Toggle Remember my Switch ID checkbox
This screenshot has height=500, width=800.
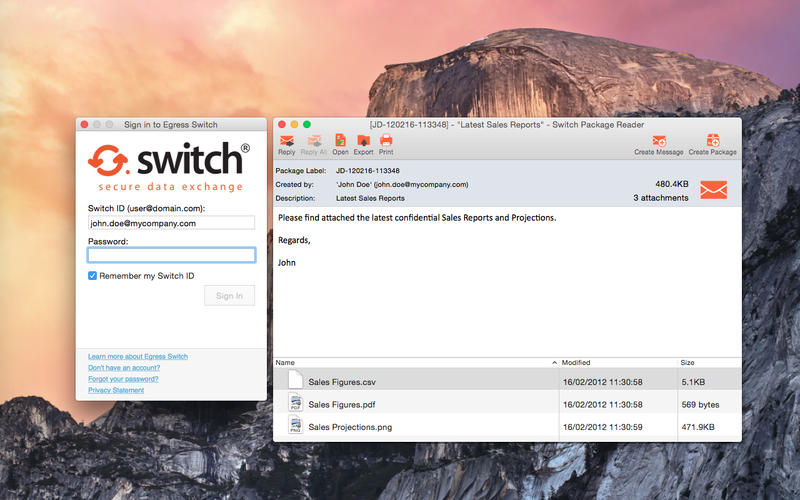[x=93, y=275]
